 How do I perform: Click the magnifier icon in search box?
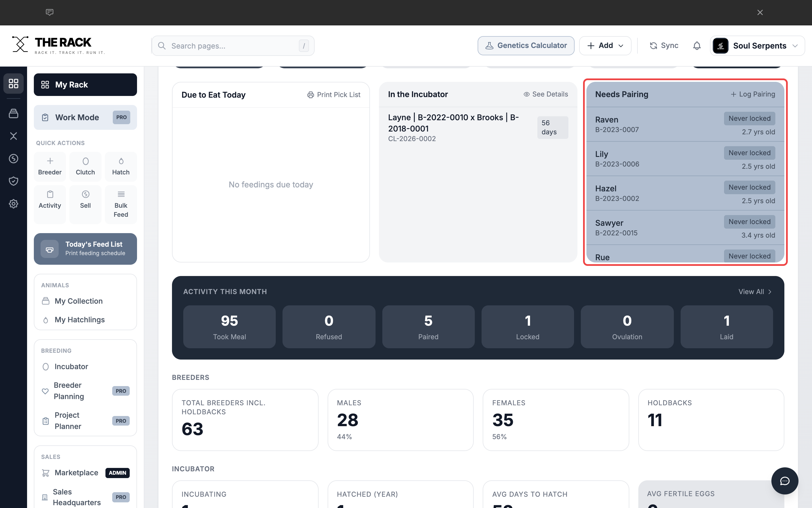point(162,46)
